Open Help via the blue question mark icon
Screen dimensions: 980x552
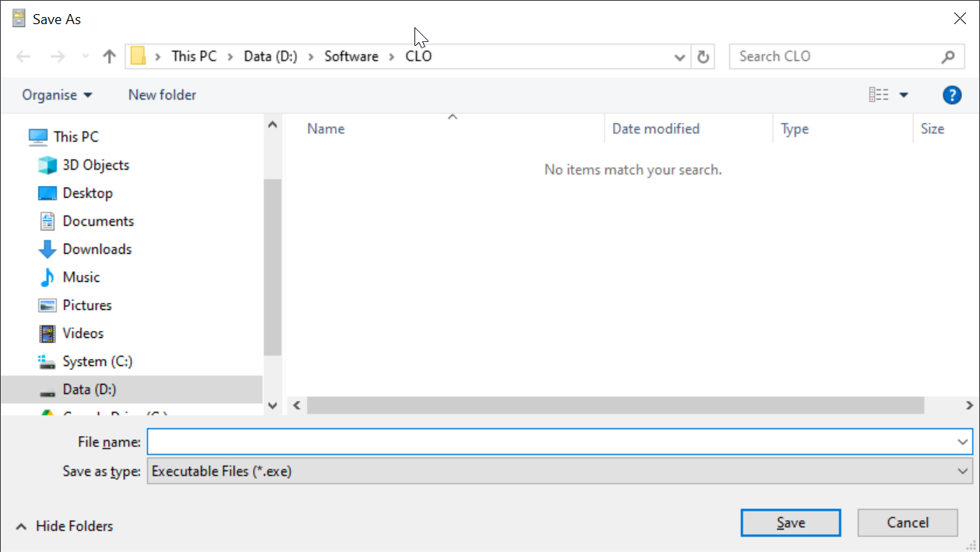[951, 95]
